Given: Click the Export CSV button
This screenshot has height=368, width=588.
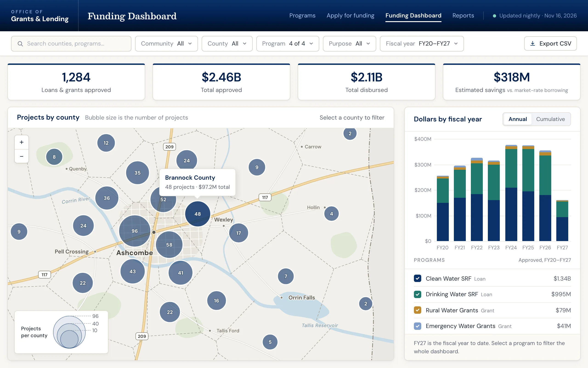Looking at the screenshot, I should (550, 43).
